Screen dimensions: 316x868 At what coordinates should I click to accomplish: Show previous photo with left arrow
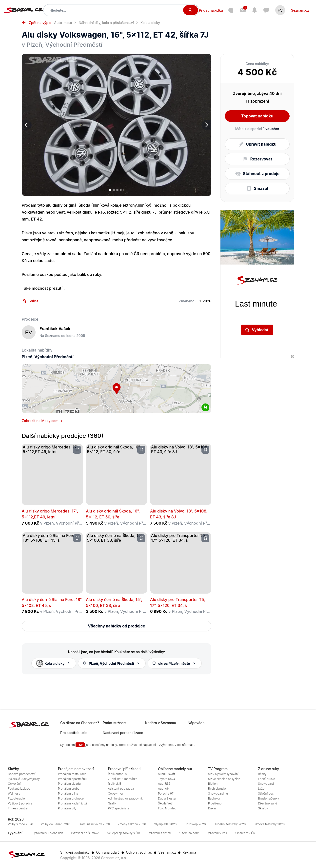(x=27, y=125)
